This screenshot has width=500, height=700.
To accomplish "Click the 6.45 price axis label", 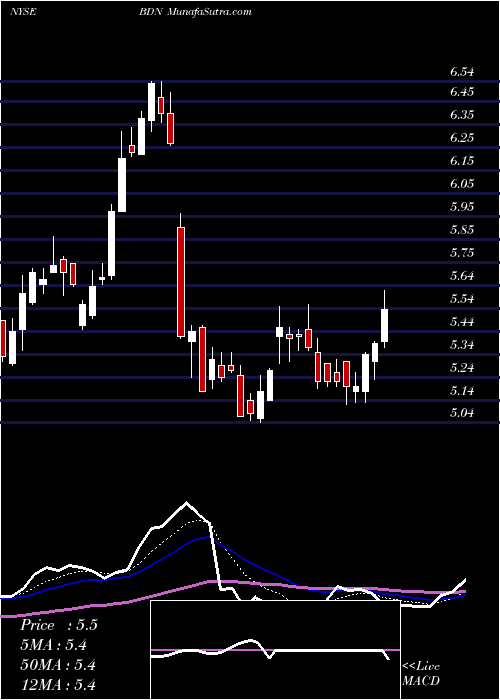I will 462,92.
